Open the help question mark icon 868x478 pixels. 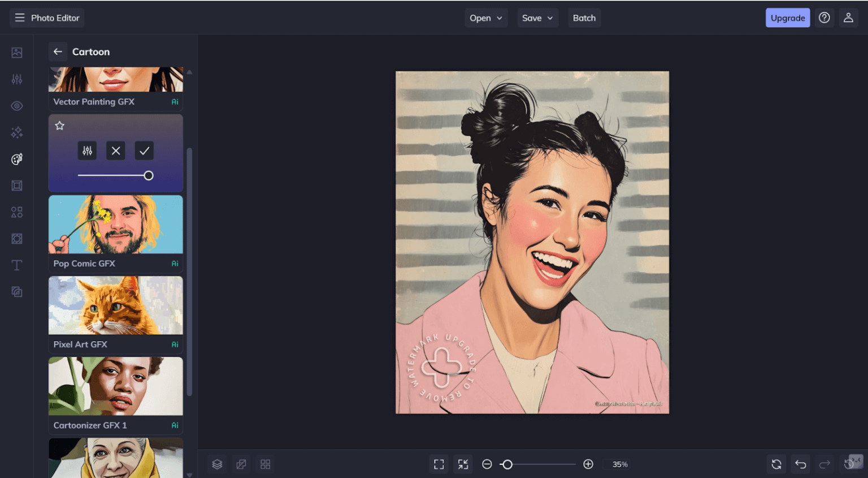[824, 18]
